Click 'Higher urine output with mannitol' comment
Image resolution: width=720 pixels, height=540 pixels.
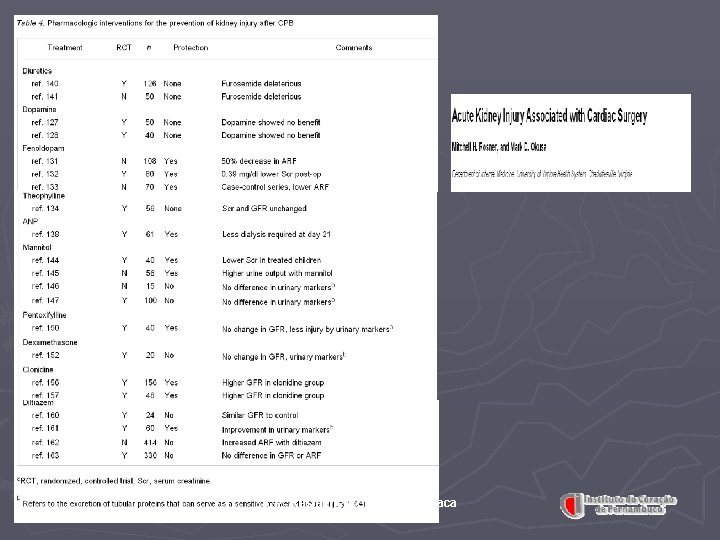click(x=277, y=273)
